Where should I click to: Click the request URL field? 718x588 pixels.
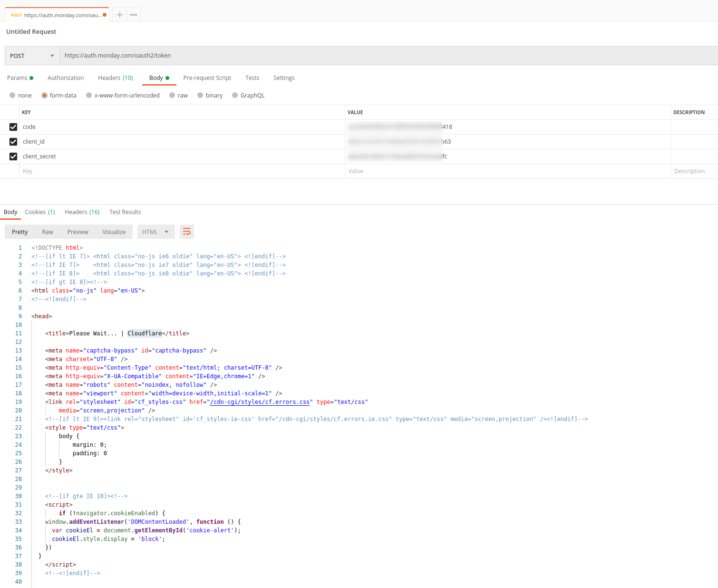[388, 56]
